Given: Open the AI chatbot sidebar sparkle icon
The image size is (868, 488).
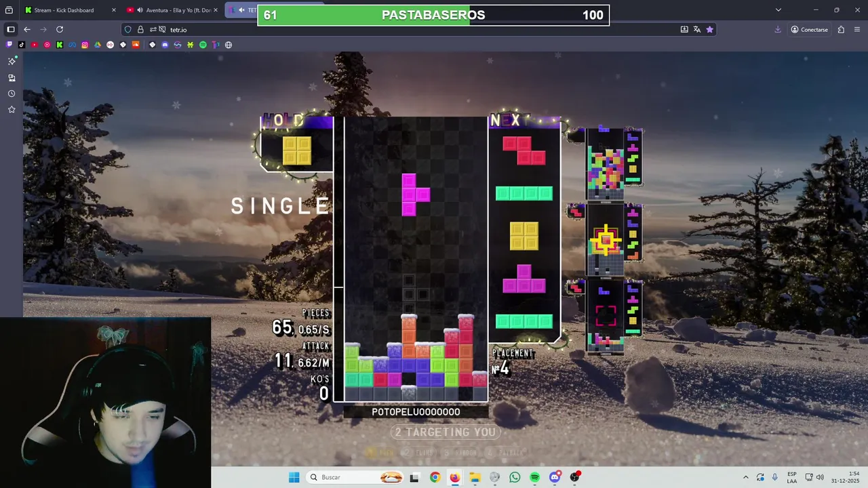Looking at the screenshot, I should tap(12, 61).
